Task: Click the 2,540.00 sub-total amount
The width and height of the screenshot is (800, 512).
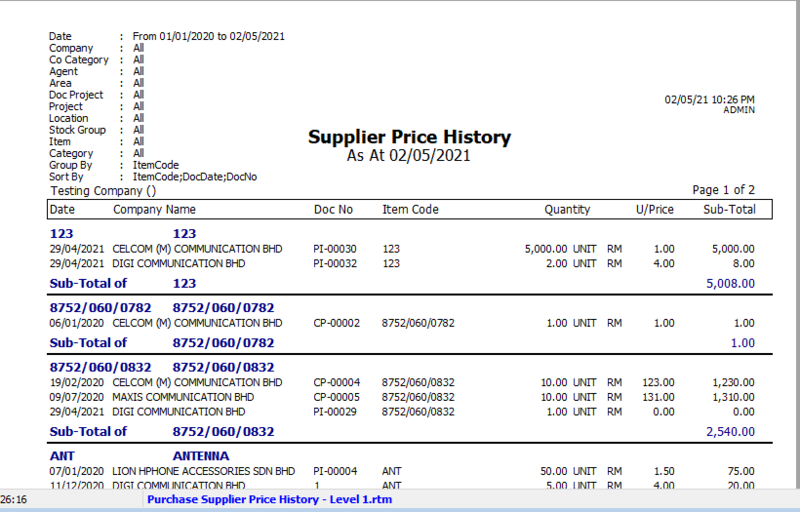Action: point(729,432)
